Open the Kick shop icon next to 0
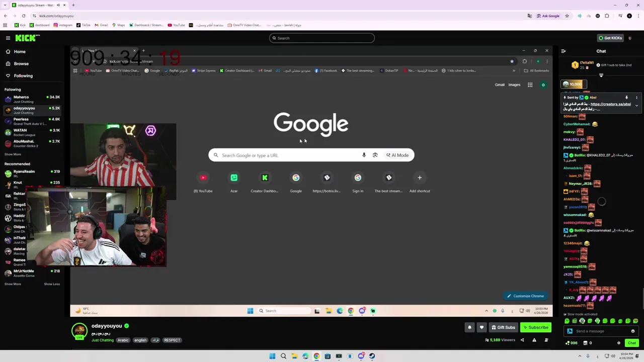The width and height of the screenshot is (644, 362). tap(585, 343)
